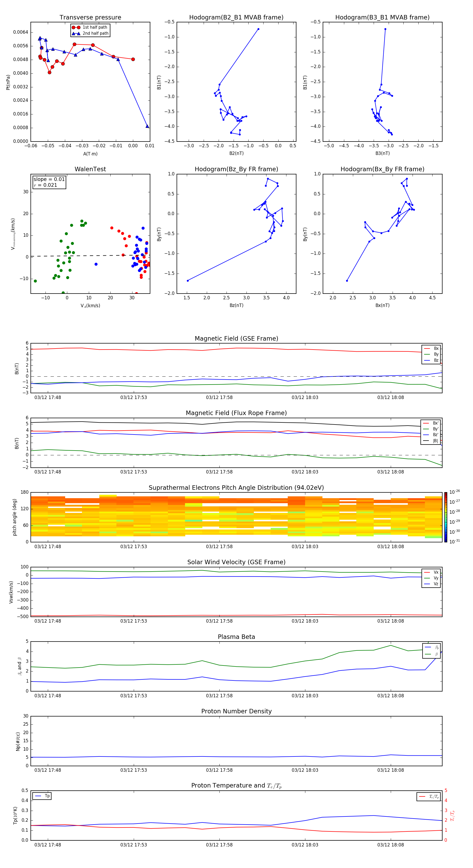The height and width of the screenshot is (868, 473).
Task: Click the "Bx(nT)" x-axis label
Action: [x=382, y=305]
